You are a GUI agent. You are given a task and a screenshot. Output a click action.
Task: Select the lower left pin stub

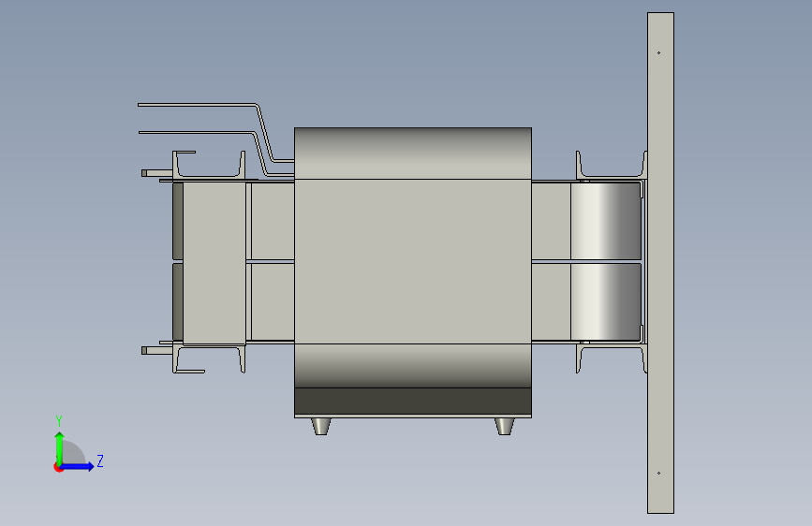(x=157, y=350)
